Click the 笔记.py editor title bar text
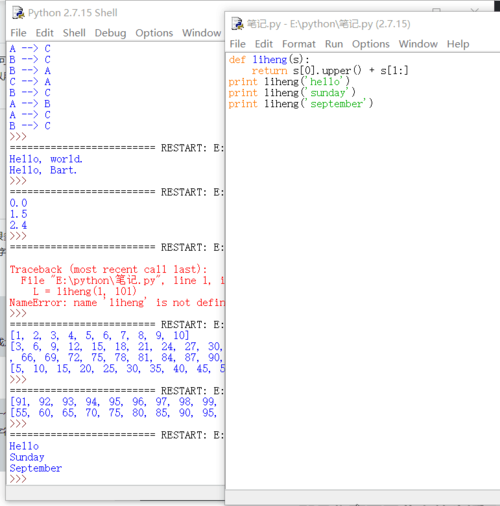The width and height of the screenshot is (500, 506). click(x=329, y=24)
